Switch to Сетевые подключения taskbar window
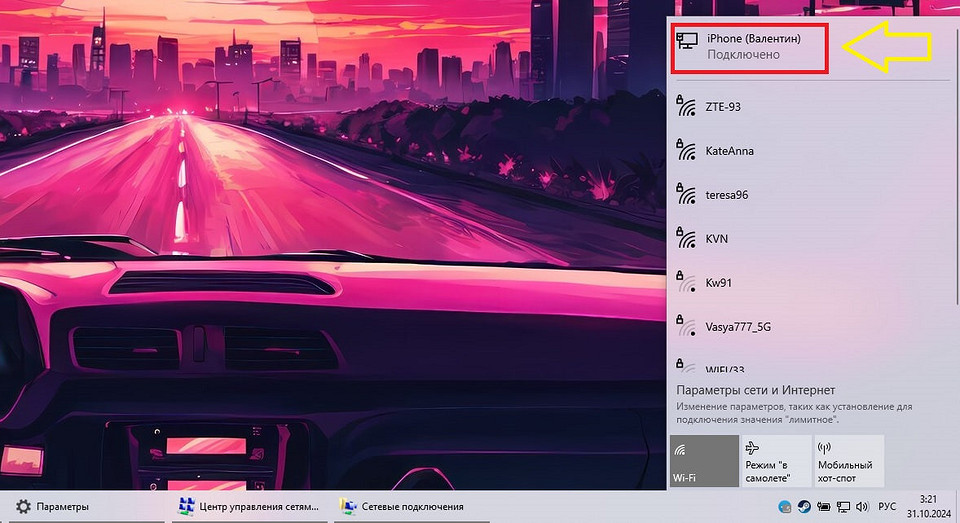The width and height of the screenshot is (960, 523). 406,507
